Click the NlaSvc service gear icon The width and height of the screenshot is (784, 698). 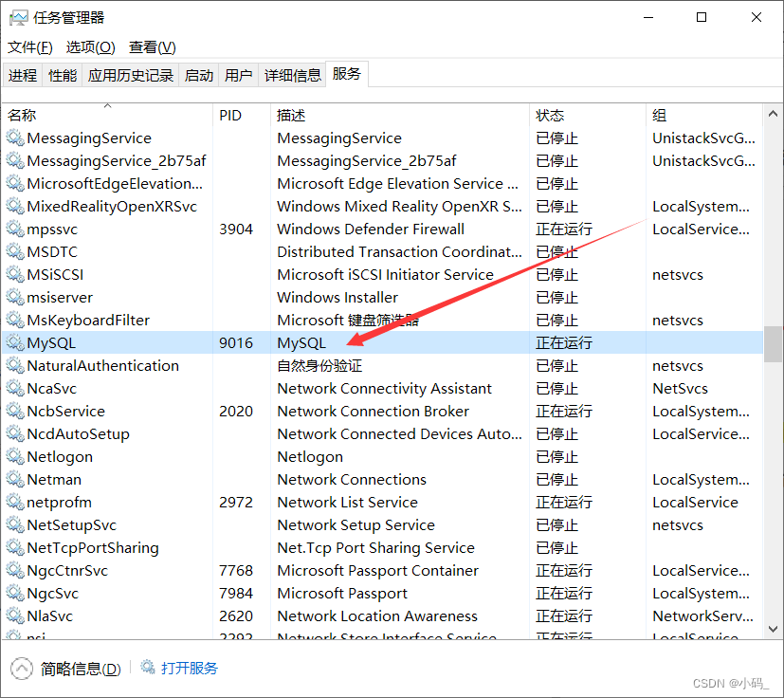16,615
